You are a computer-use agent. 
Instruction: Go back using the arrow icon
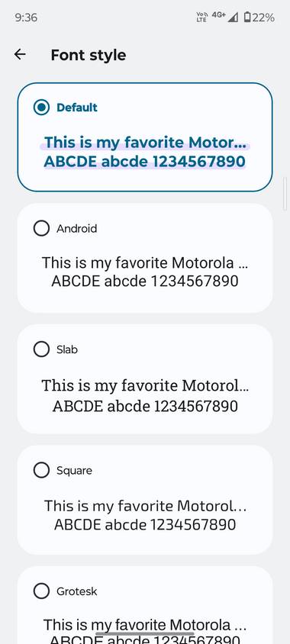click(x=20, y=54)
